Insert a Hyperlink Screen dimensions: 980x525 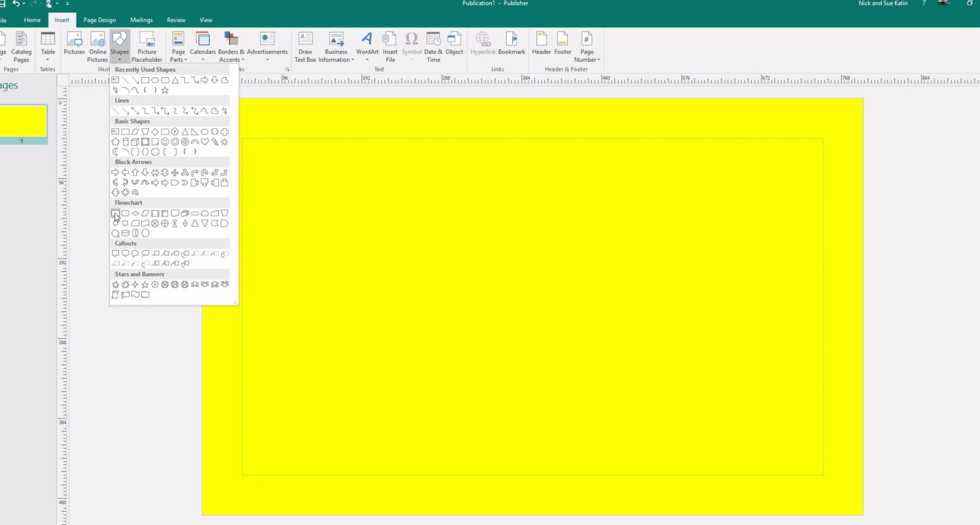(x=482, y=44)
